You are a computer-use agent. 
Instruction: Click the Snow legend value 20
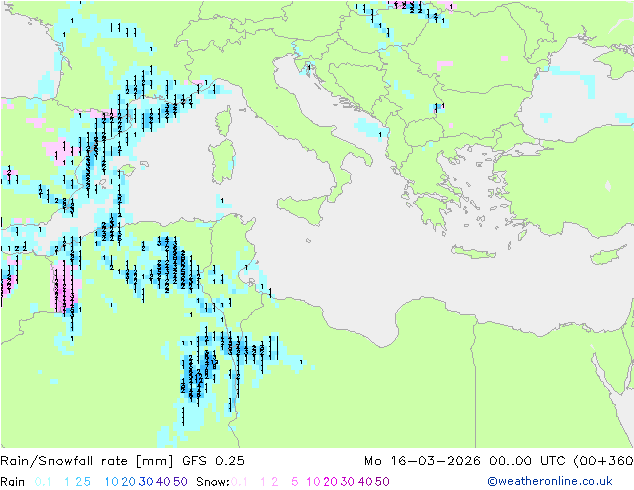[331, 482]
